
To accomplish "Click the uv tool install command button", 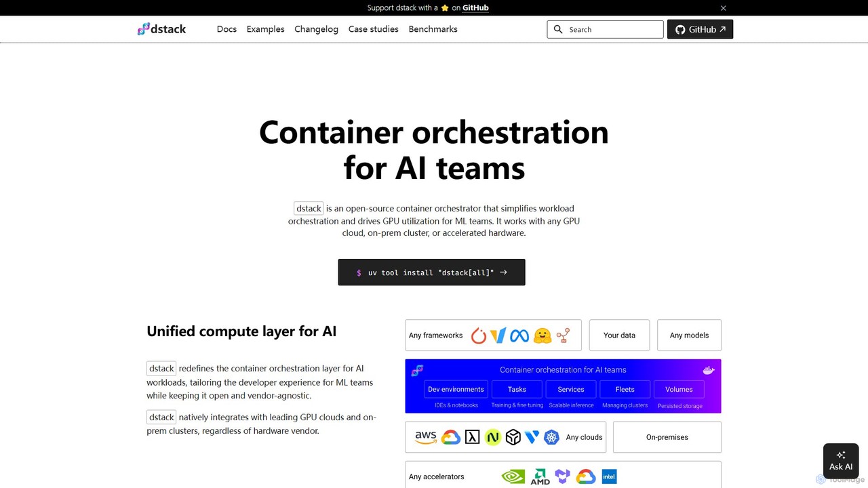I will point(432,272).
